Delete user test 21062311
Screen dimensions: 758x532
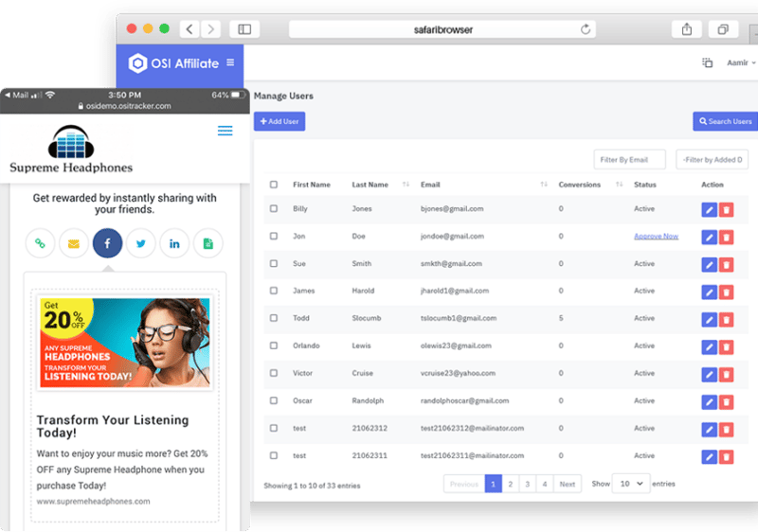click(726, 457)
